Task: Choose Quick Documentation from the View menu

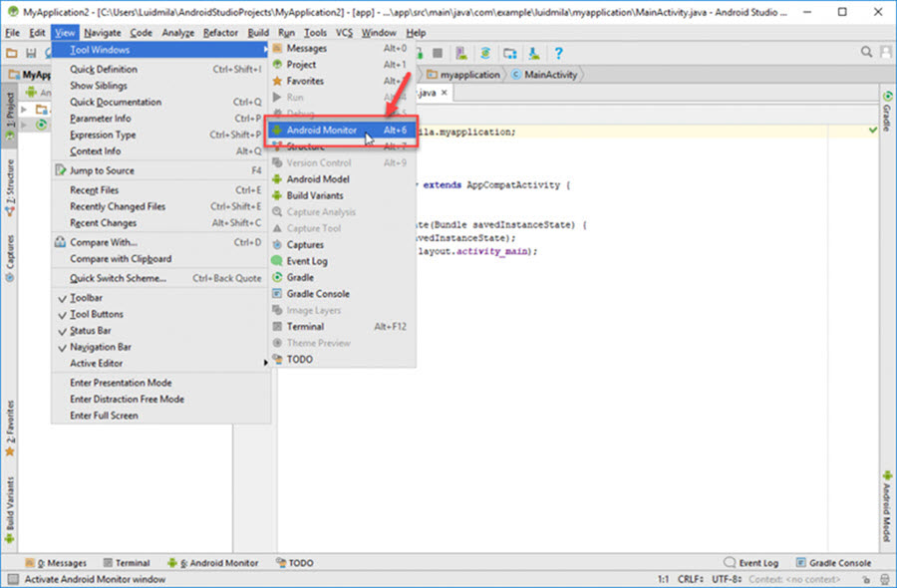Action: [160, 102]
